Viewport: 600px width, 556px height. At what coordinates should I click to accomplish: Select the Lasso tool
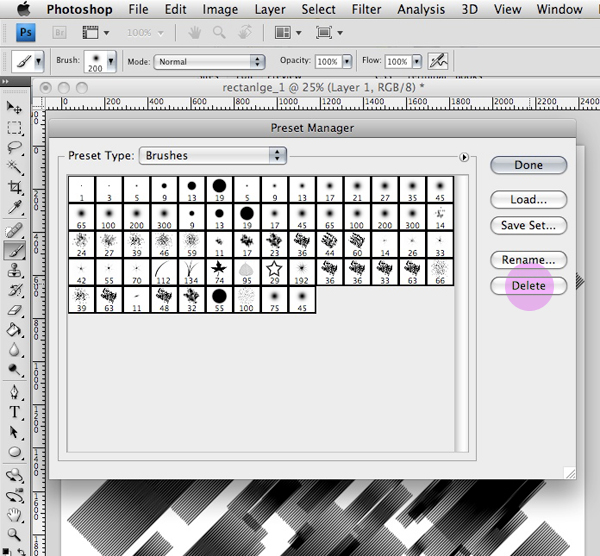point(15,147)
